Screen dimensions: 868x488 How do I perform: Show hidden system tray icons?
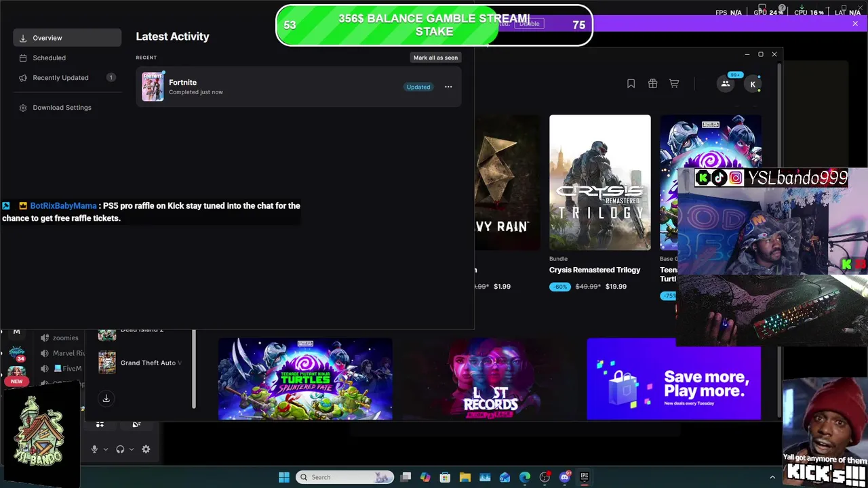772,477
